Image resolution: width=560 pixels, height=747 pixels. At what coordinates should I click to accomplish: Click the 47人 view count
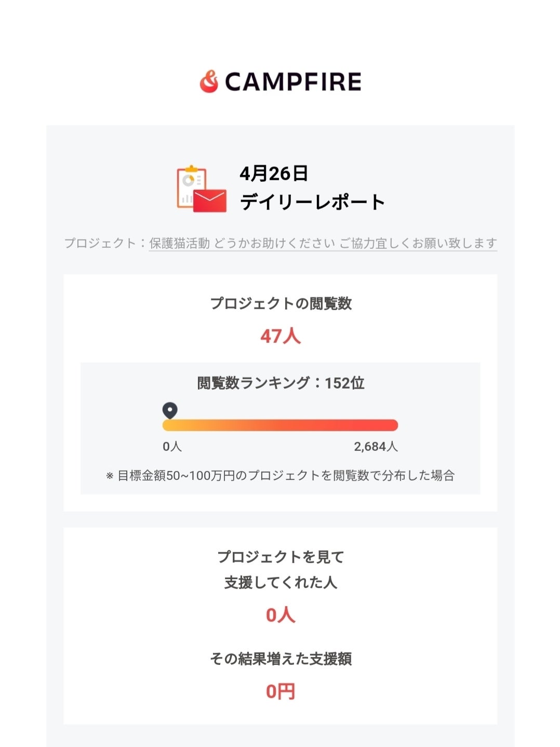(x=281, y=336)
